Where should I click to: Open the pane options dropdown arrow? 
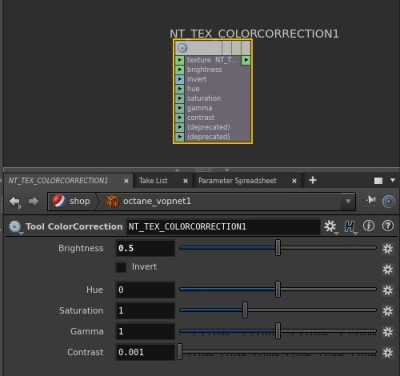[393, 180]
